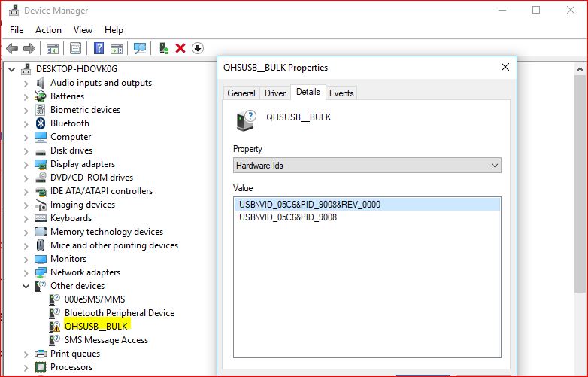The image size is (588, 377).
Task: Select the Network adapters label
Action: 85,272
